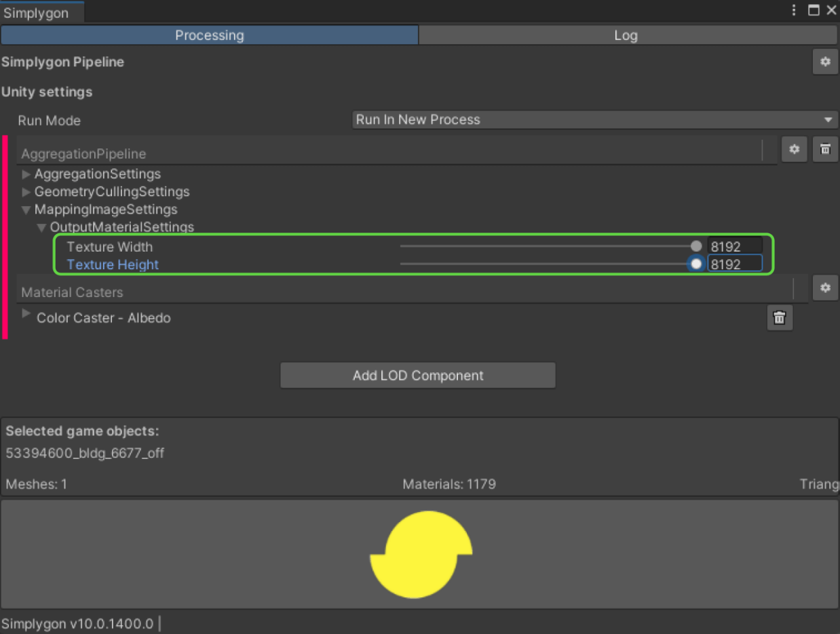Click the Simplygon Pipeline heading
The image size is (840, 634).
[x=62, y=62]
